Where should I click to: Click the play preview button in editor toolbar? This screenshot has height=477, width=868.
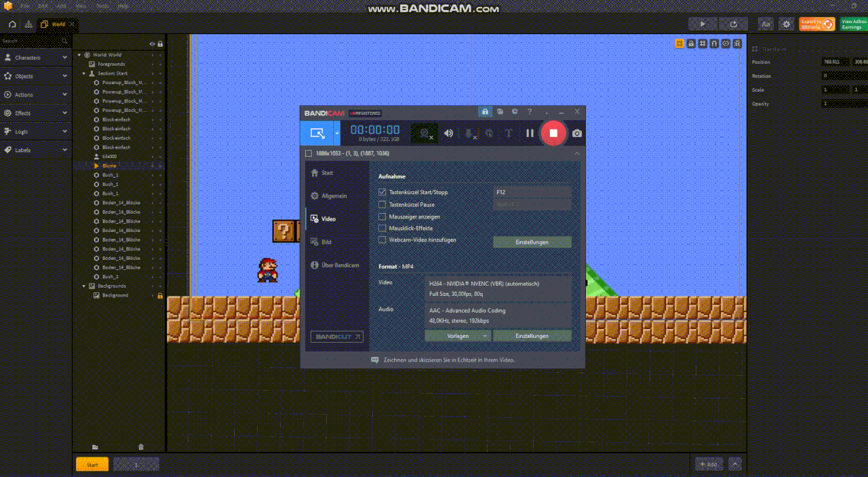(703, 24)
